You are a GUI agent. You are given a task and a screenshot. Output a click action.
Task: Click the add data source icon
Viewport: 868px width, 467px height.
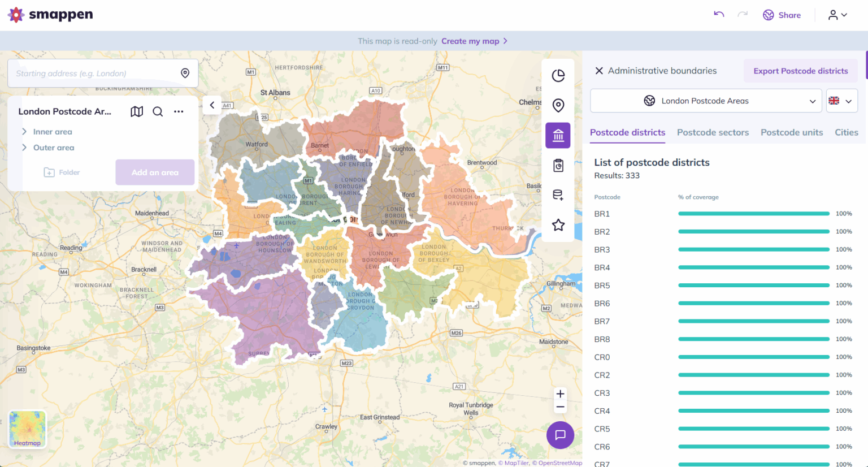click(558, 194)
